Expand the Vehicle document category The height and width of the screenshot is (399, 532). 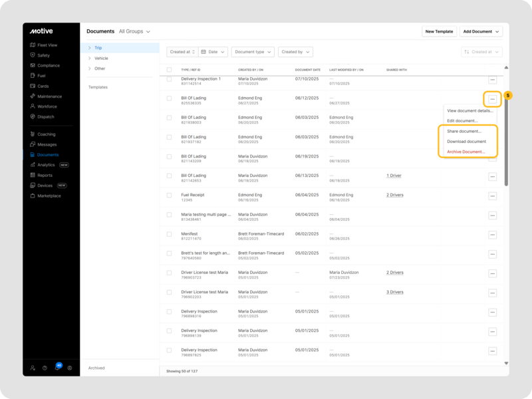100,59
